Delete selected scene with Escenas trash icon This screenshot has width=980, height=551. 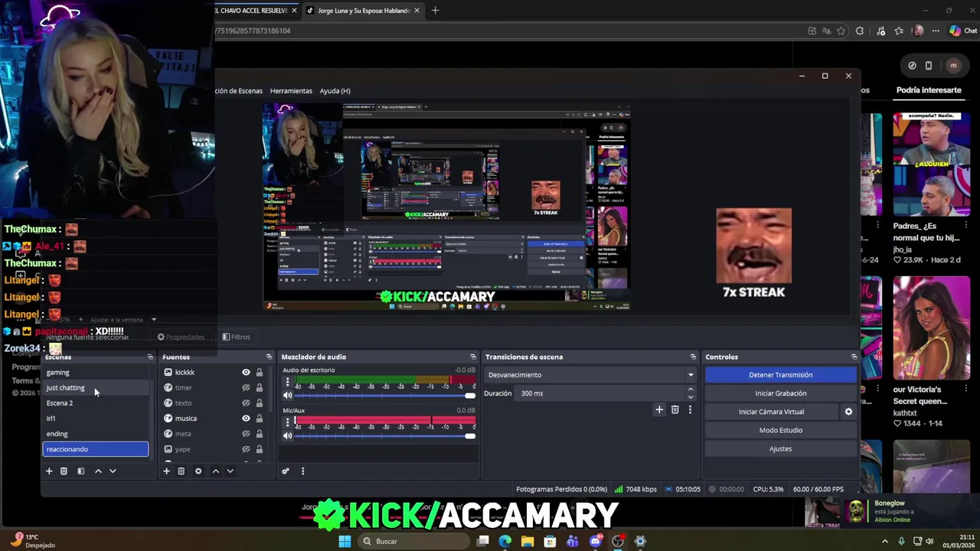[x=64, y=471]
